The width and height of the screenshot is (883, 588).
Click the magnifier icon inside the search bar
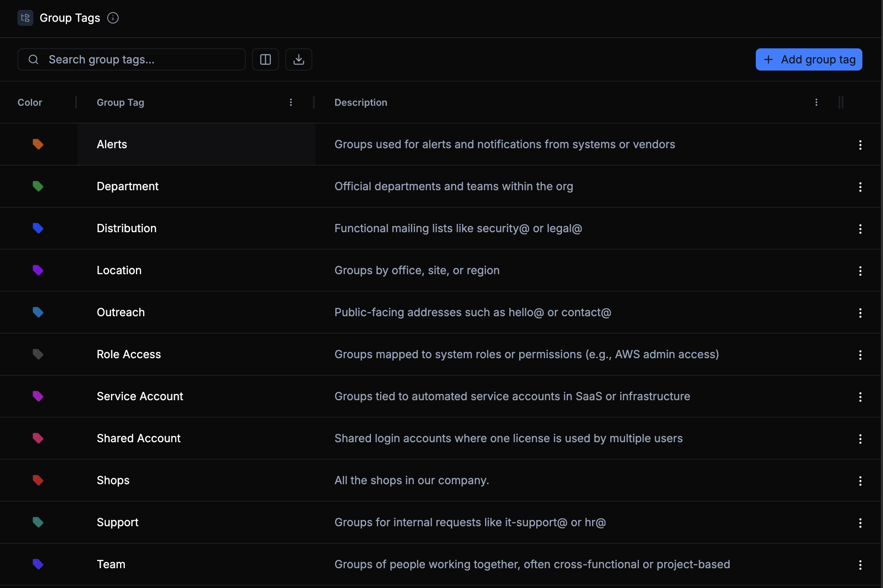34,59
